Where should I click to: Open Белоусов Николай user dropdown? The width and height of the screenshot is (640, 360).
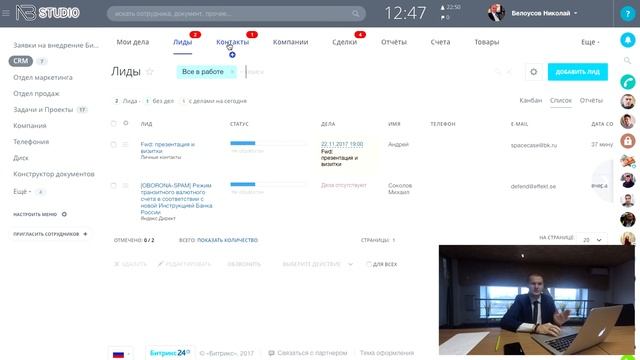(544, 13)
